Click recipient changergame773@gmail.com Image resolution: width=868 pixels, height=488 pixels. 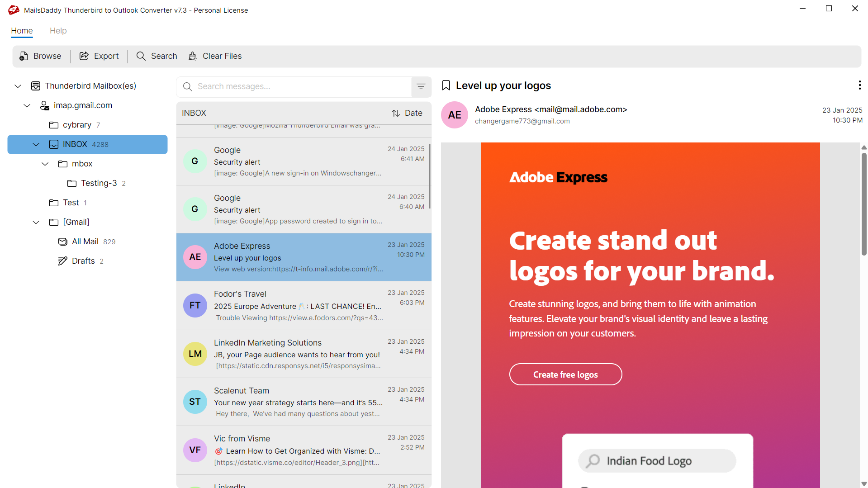tap(522, 121)
